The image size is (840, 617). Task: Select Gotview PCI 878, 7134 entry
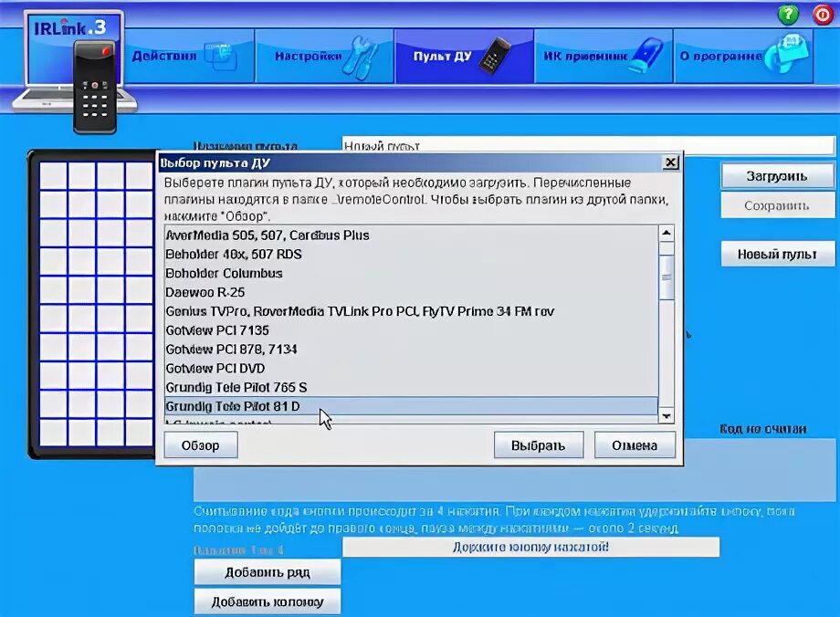pos(411,350)
